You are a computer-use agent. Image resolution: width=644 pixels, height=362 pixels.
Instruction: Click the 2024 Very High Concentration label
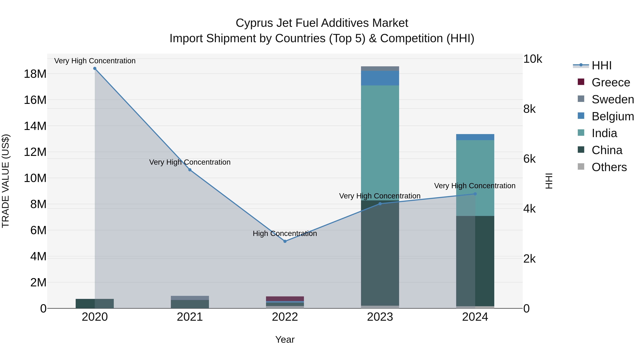point(475,186)
